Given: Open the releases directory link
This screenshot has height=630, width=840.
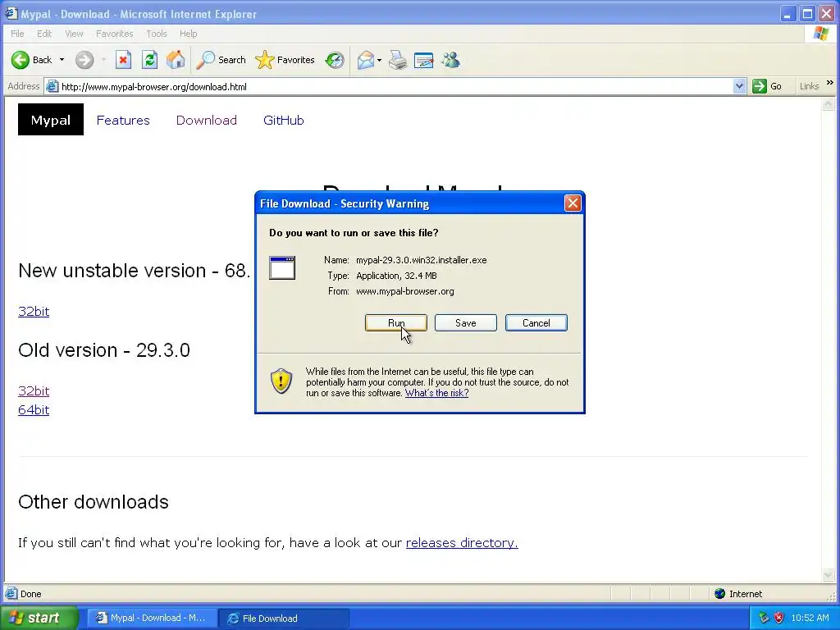Looking at the screenshot, I should [462, 543].
